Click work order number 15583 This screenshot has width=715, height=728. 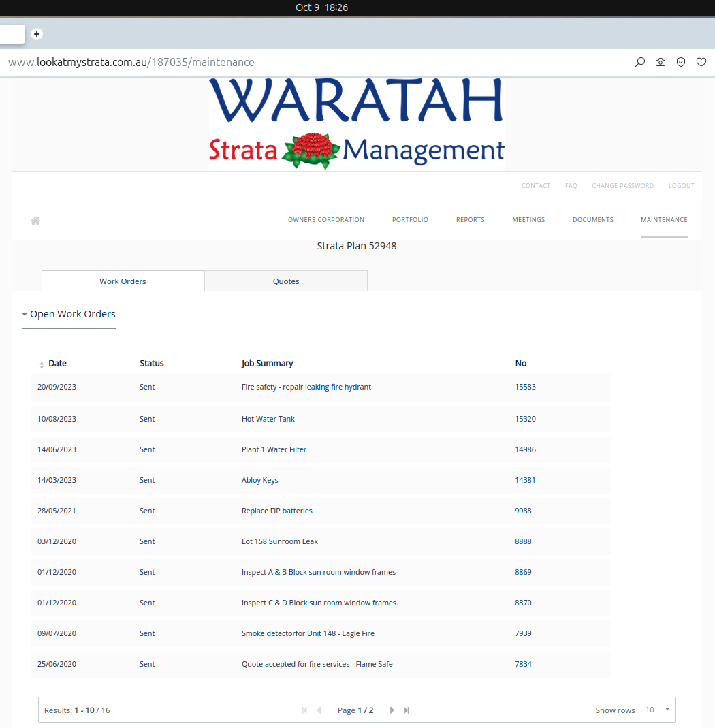tap(525, 387)
